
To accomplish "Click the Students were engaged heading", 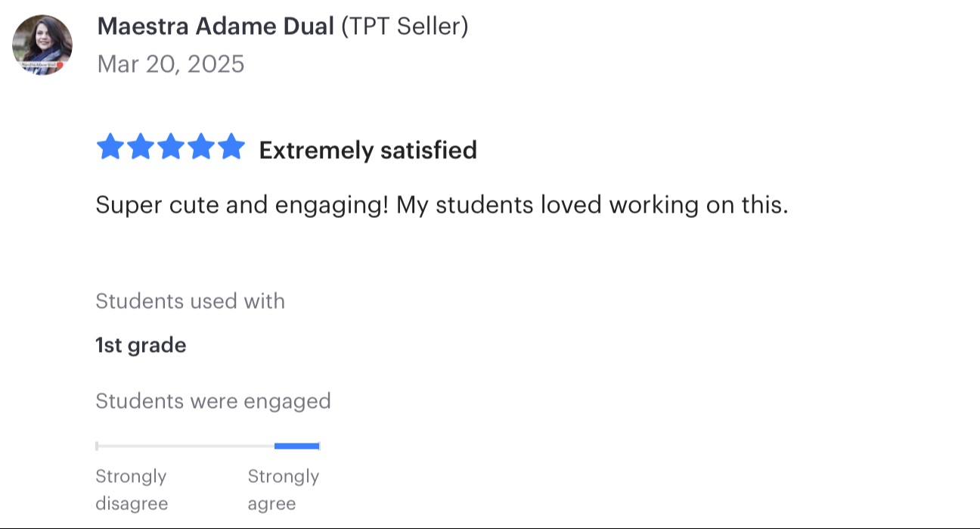I will click(x=213, y=401).
